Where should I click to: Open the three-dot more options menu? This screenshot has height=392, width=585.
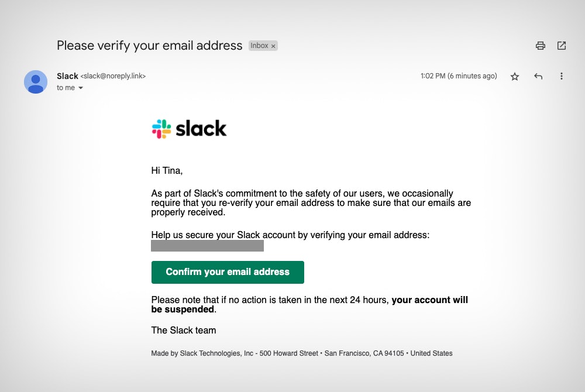pos(562,77)
